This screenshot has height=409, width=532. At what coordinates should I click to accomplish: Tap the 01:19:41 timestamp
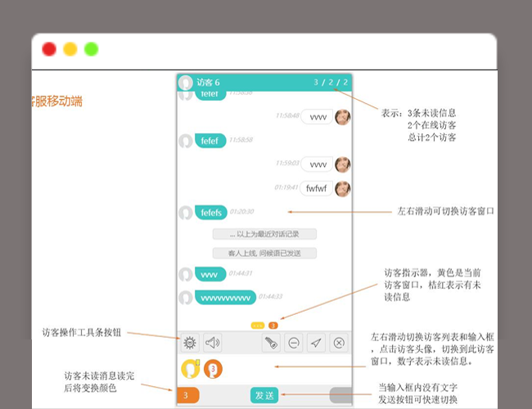click(x=286, y=187)
